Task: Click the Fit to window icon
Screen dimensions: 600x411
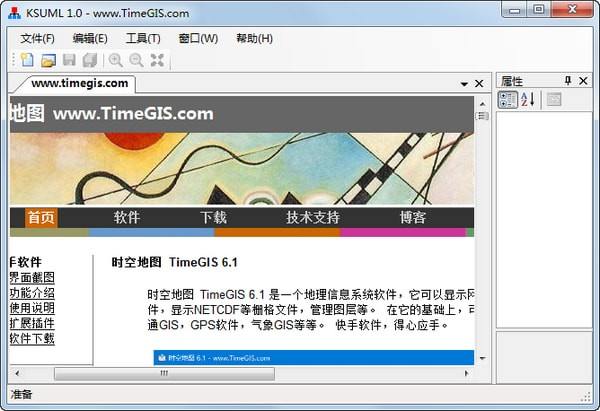Action: (157, 61)
